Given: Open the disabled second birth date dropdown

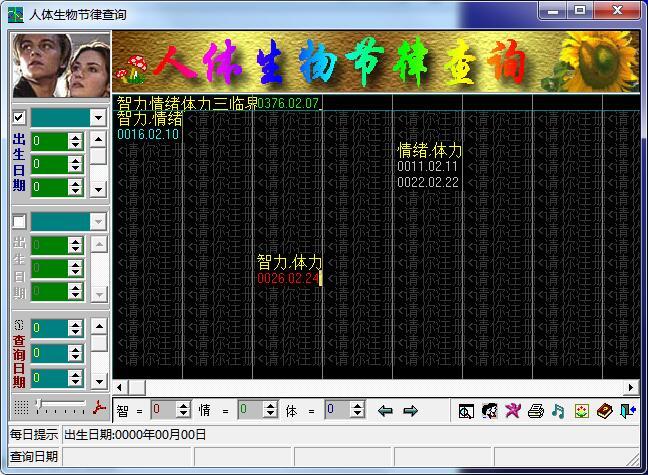Looking at the screenshot, I should tap(98, 221).
